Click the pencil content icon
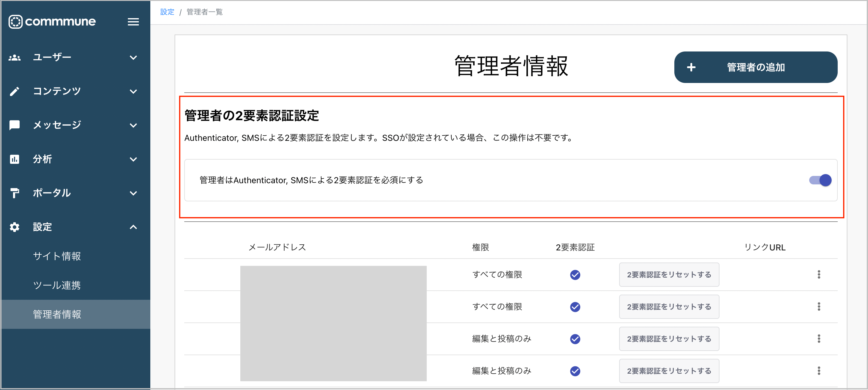 click(x=15, y=91)
